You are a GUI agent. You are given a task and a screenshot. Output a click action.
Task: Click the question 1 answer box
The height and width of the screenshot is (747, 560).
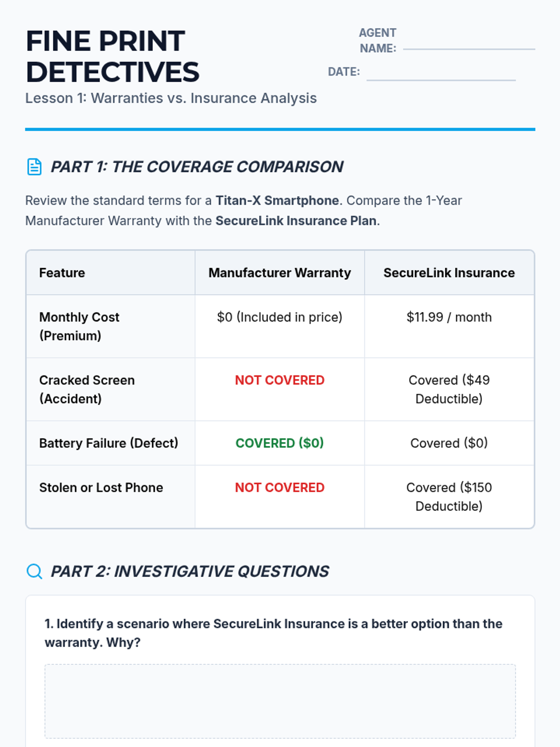[280, 701]
